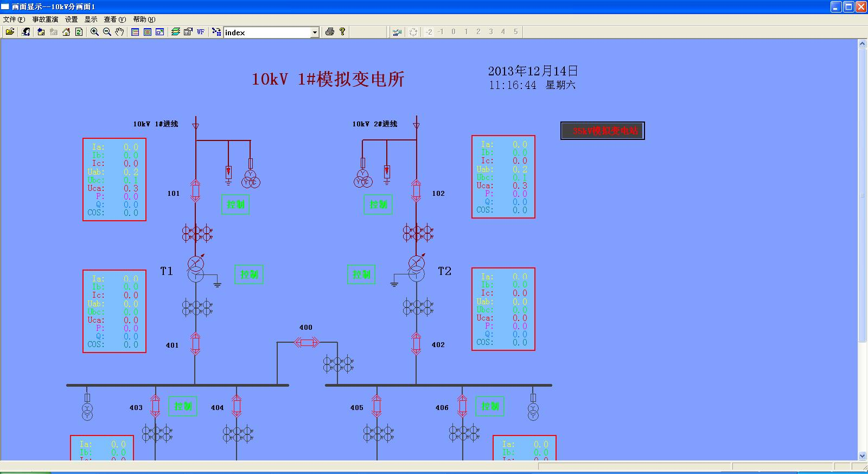Viewport: 868px width, 474px height.
Task: Click the open file folder icon
Action: pyautogui.click(x=10, y=32)
